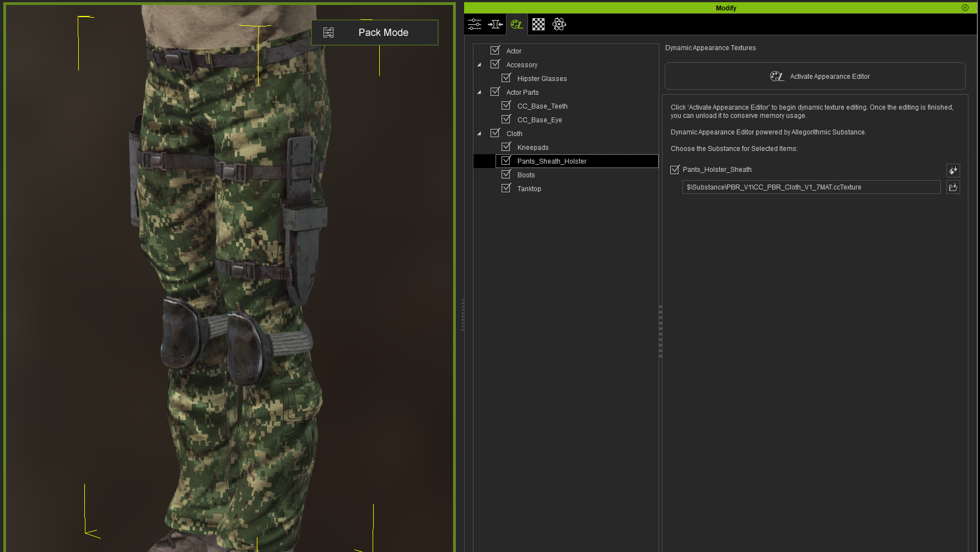Toggle the Accessory checkbox
Viewport: 980px width, 552px height.
[495, 64]
